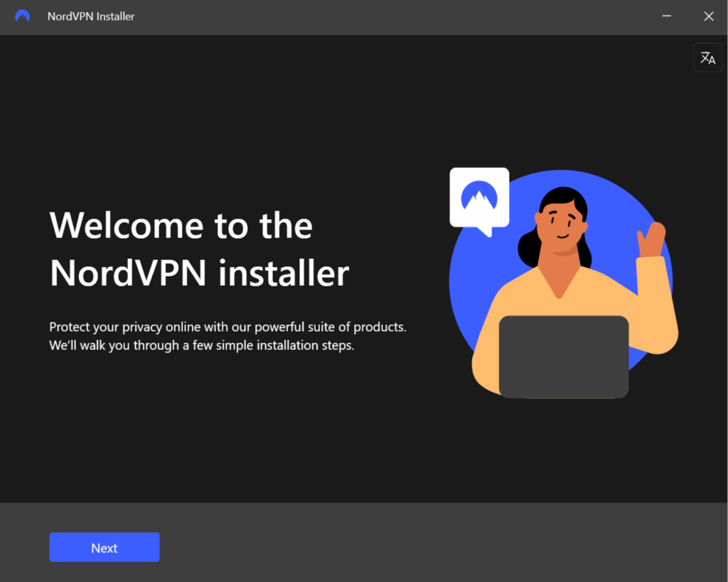Screen dimensions: 728x582
Task: Click the privacy description paragraph
Action: [x=227, y=335]
